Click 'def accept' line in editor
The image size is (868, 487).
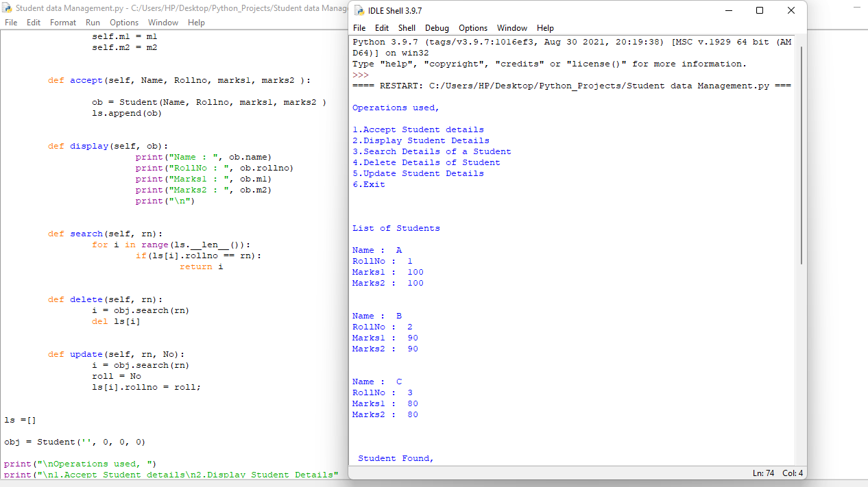pos(180,80)
